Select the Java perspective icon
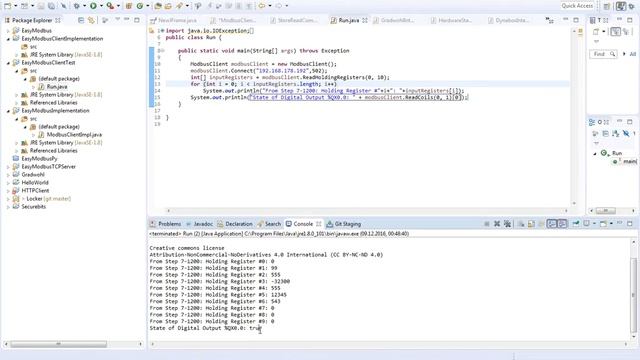640x360 pixels. (621, 6)
